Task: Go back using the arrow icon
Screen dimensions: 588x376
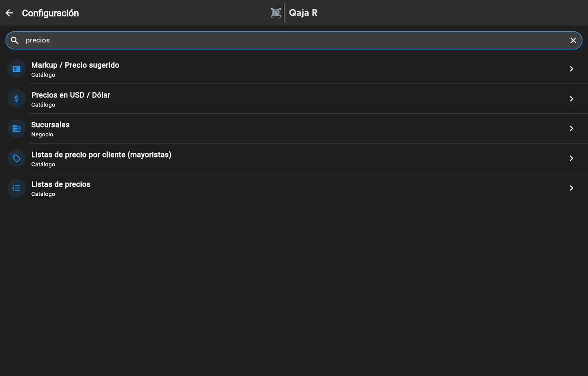Action: click(x=9, y=13)
